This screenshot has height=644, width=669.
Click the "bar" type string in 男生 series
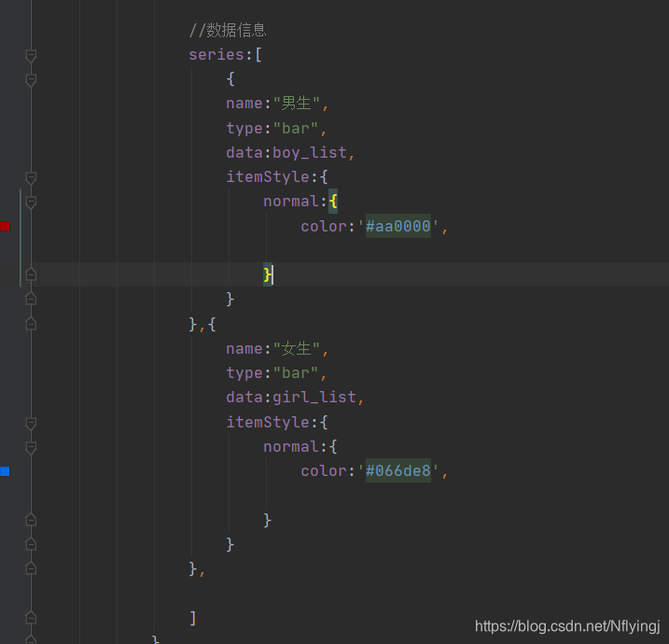(x=296, y=128)
